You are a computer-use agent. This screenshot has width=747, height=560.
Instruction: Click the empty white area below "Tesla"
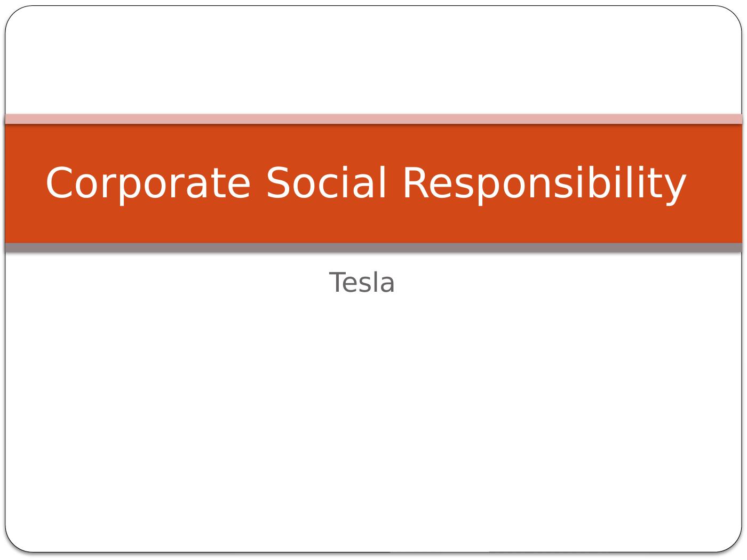coord(373,416)
